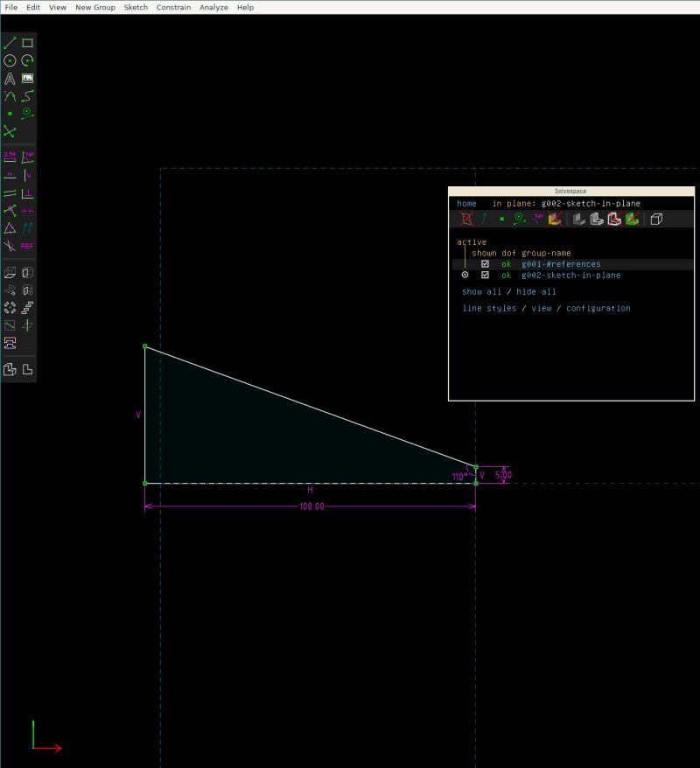Apply the Horizontal constraint icon
The image size is (700, 768).
pyautogui.click(x=10, y=175)
